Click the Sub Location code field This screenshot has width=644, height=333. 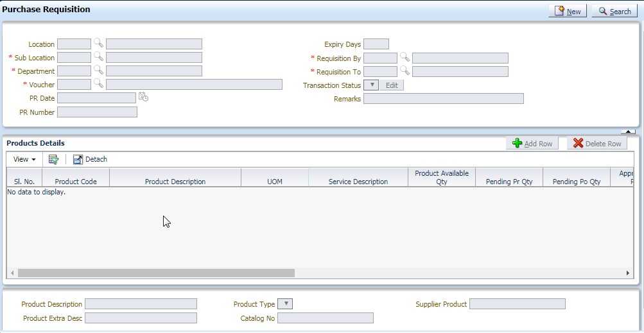74,58
